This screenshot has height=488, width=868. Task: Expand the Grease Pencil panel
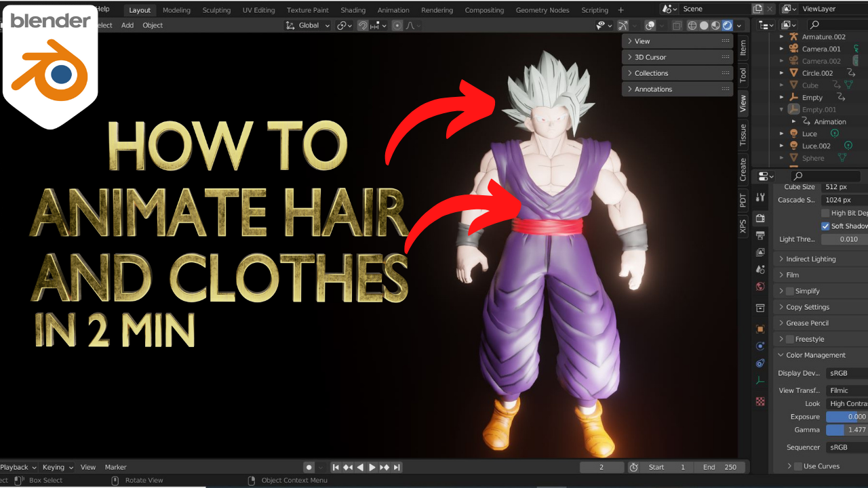tap(821, 323)
